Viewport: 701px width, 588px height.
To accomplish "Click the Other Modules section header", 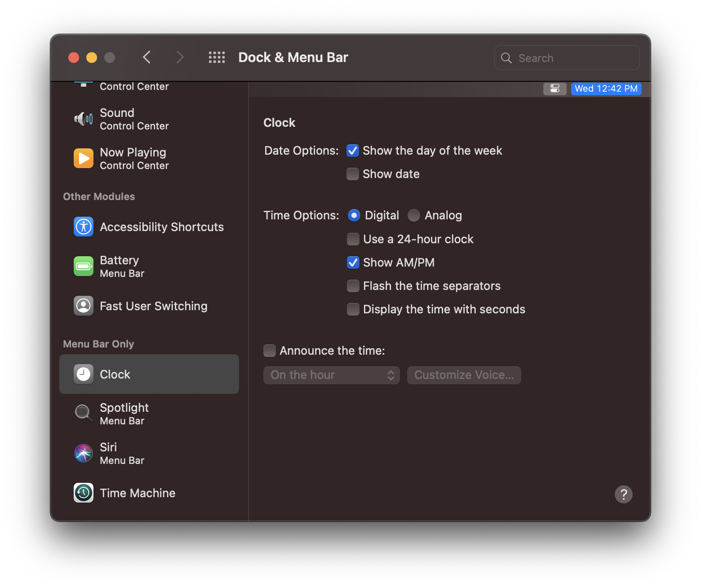I will click(99, 196).
